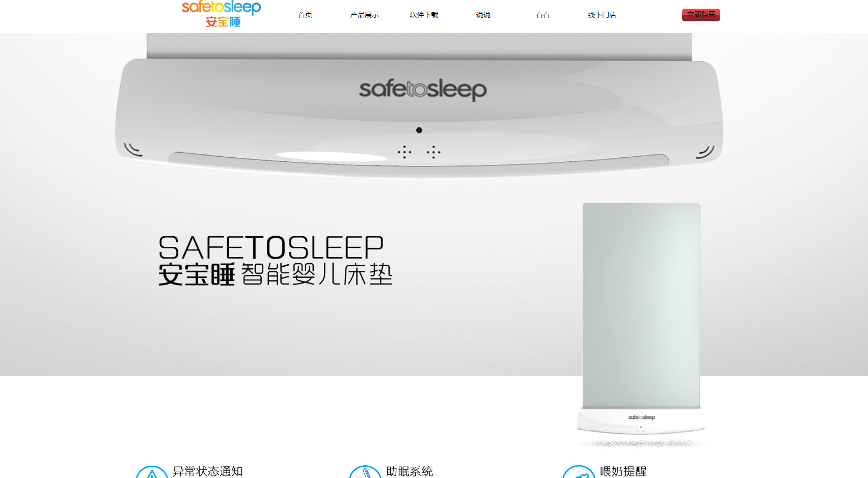Click the red 立即购买 buy now button
This screenshot has height=478, width=868.
(701, 15)
